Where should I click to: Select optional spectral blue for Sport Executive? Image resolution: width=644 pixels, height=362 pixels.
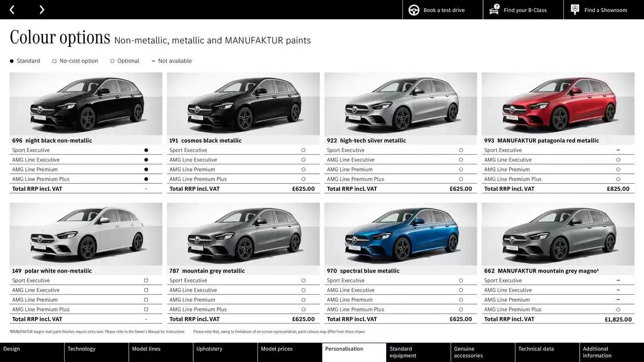[x=461, y=280]
